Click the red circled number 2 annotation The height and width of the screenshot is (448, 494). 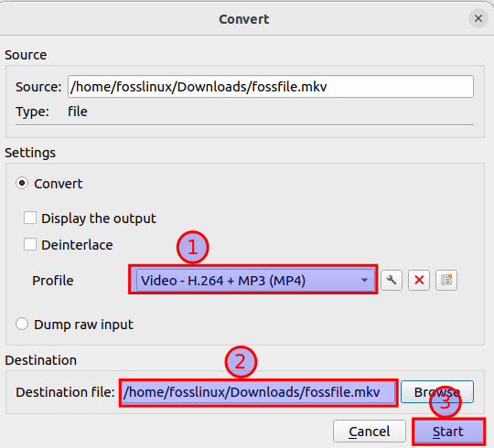[241, 362]
